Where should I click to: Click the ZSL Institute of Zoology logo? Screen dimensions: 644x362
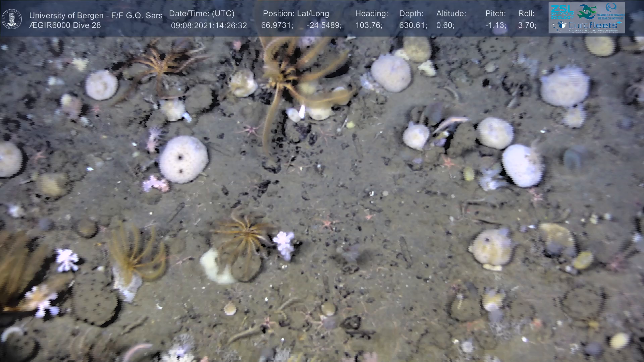pyautogui.click(x=562, y=11)
